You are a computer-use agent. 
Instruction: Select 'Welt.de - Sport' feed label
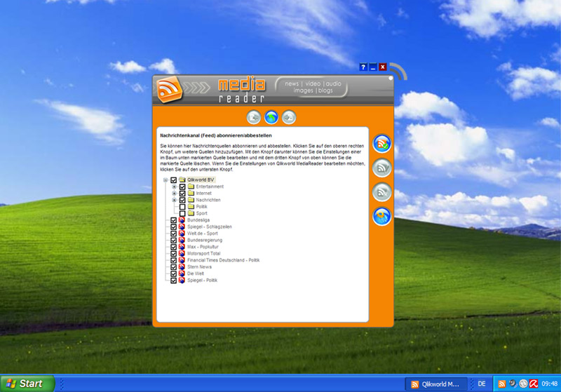pos(203,234)
